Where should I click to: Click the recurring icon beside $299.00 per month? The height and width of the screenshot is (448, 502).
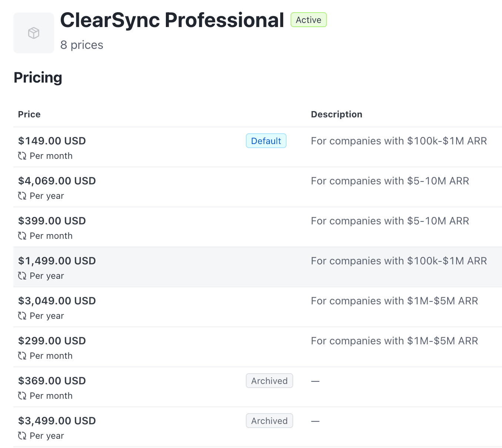pyautogui.click(x=22, y=356)
